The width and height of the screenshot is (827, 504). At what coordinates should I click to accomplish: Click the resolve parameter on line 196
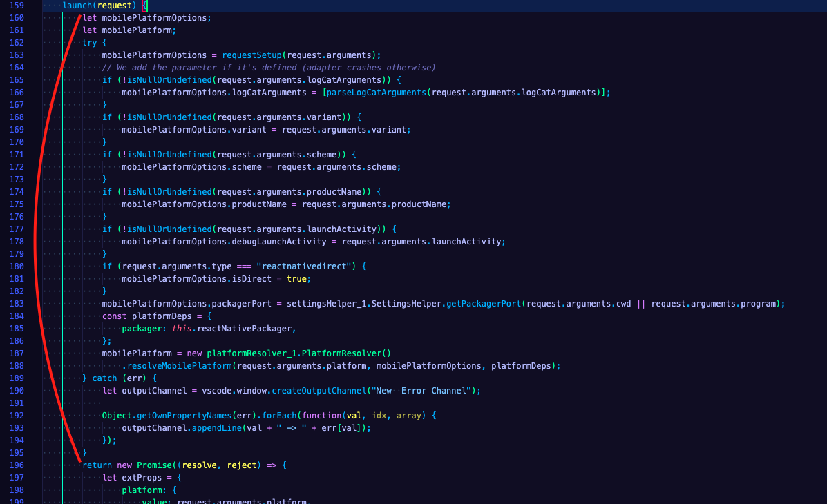pyautogui.click(x=200, y=465)
